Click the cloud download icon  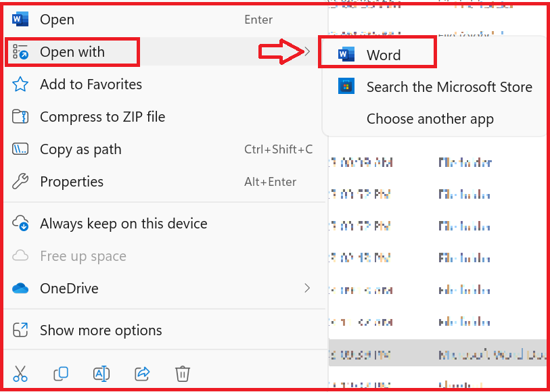tap(20, 223)
